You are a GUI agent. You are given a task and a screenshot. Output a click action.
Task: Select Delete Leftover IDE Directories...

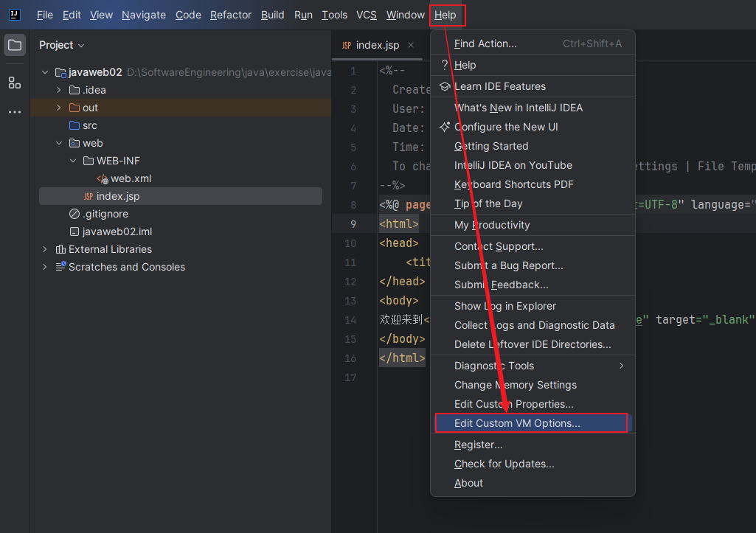(533, 344)
